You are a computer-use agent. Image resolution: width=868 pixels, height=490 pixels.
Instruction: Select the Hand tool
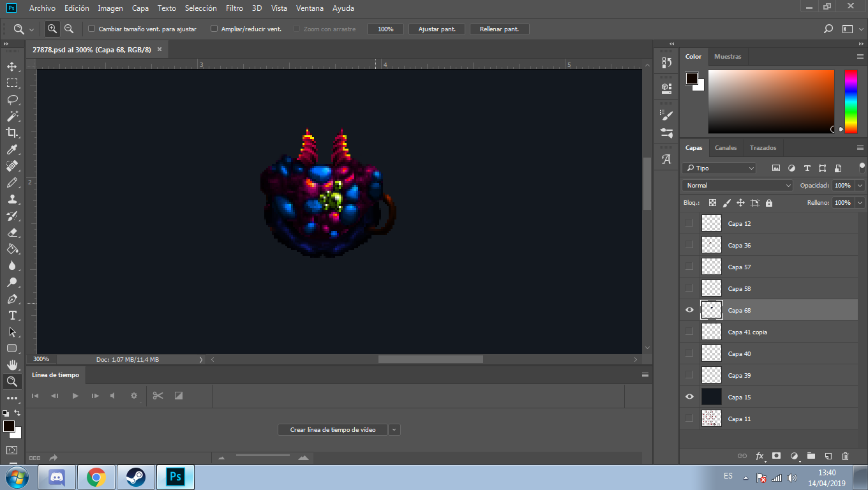(12, 365)
